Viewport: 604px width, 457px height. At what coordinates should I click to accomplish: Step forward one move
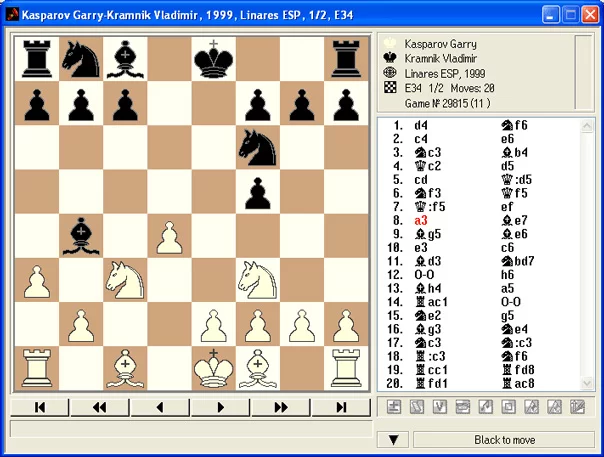(x=220, y=407)
